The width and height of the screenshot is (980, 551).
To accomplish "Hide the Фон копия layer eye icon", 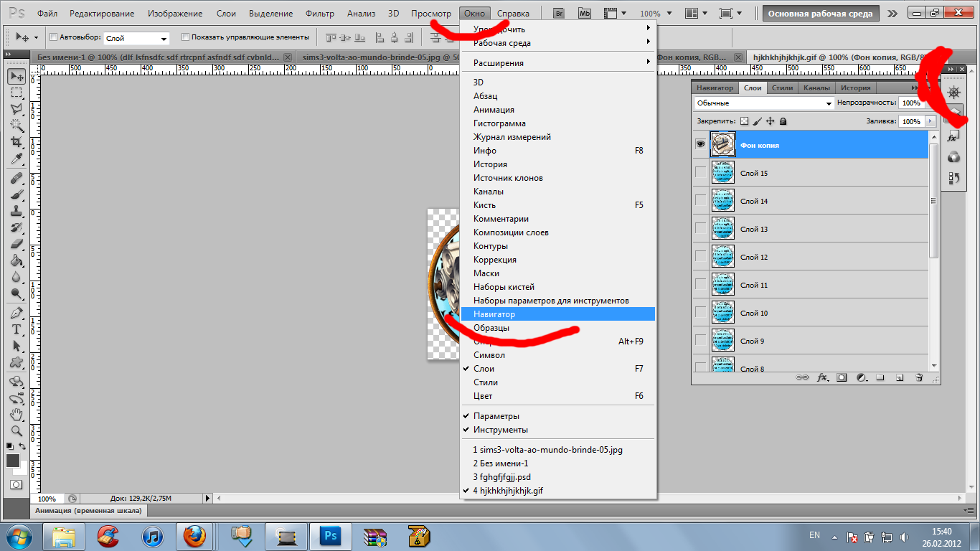I will click(x=700, y=144).
